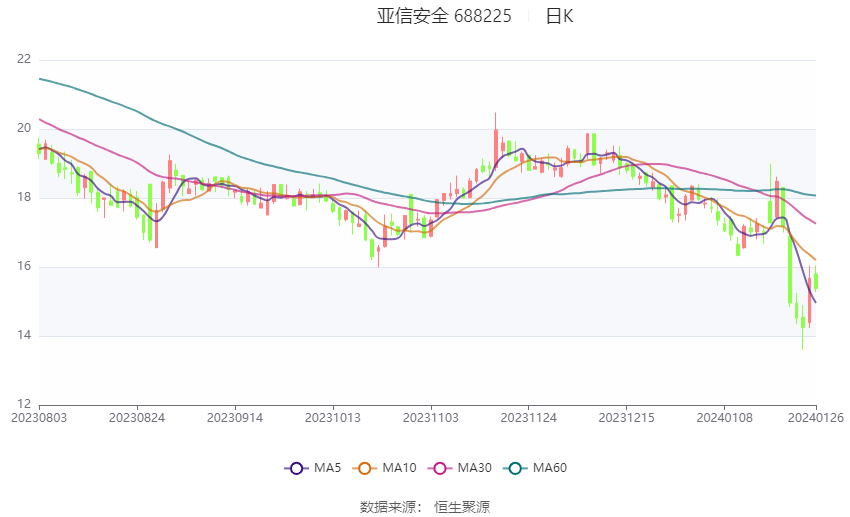Click the 恒生聚源 source name
This screenshot has height=517, width=850.
pos(462,507)
